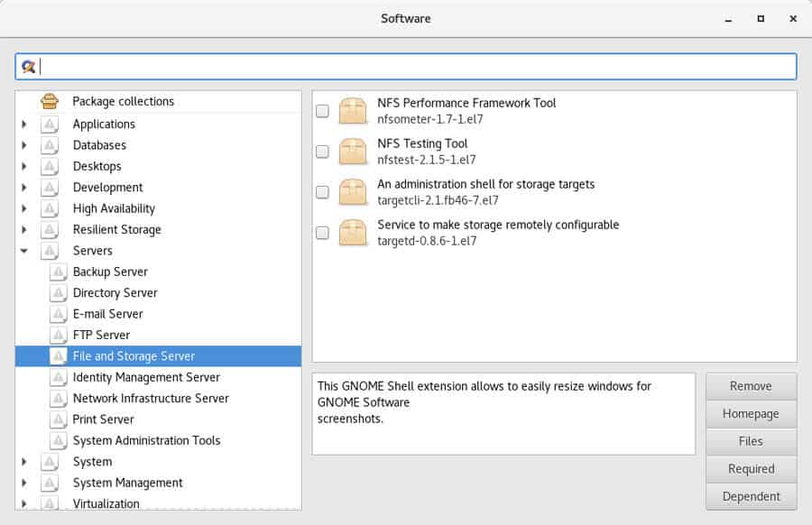Tick the targetcli administration shell checkbox

point(322,192)
